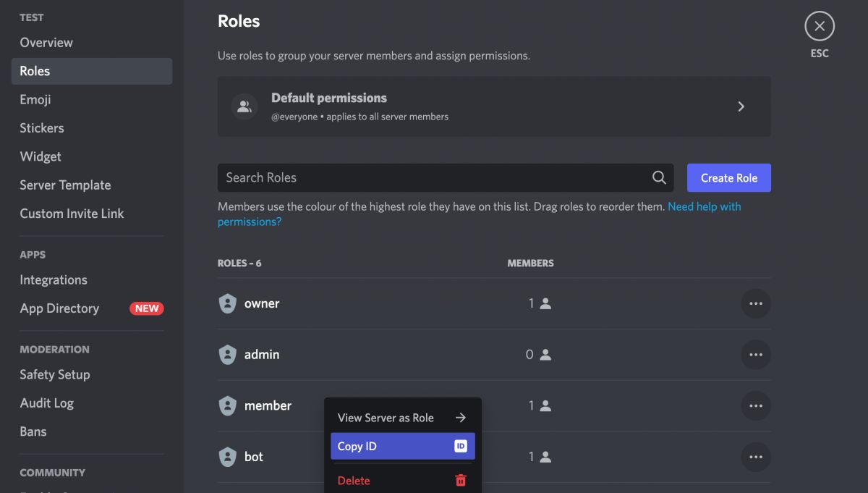868x493 pixels.
Task: Open App Directory from the sidebar
Action: [59, 308]
